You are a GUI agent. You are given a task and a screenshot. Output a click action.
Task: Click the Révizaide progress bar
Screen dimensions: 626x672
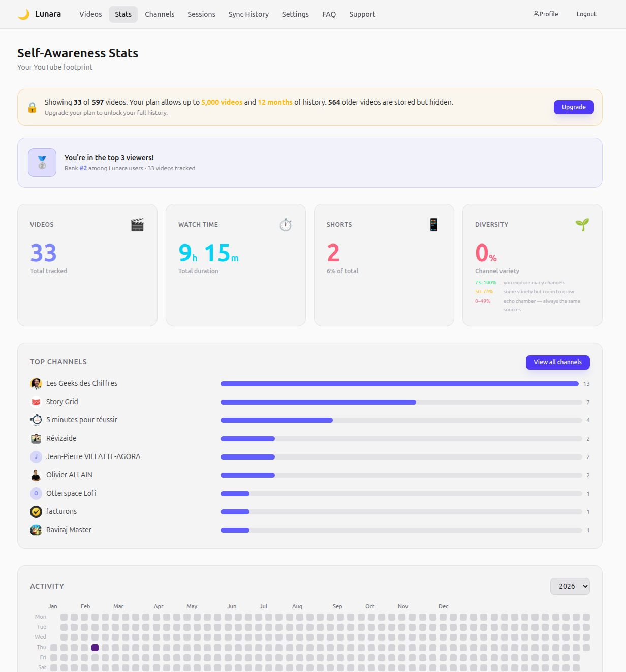[401, 439]
